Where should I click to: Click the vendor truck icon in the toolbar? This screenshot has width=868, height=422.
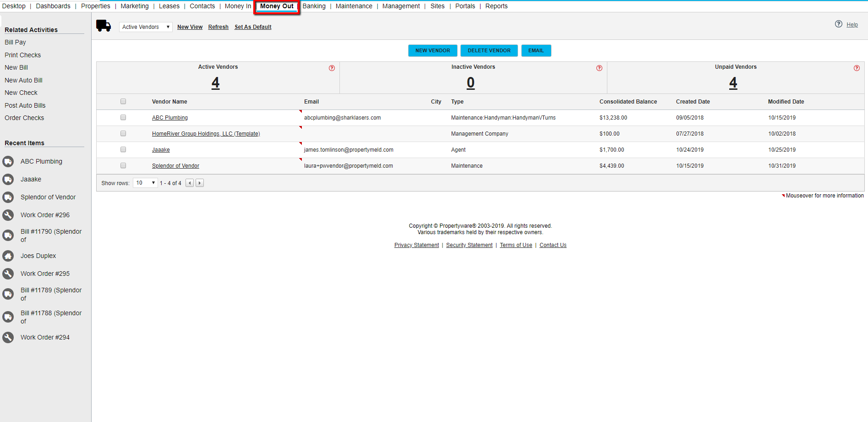coord(104,26)
